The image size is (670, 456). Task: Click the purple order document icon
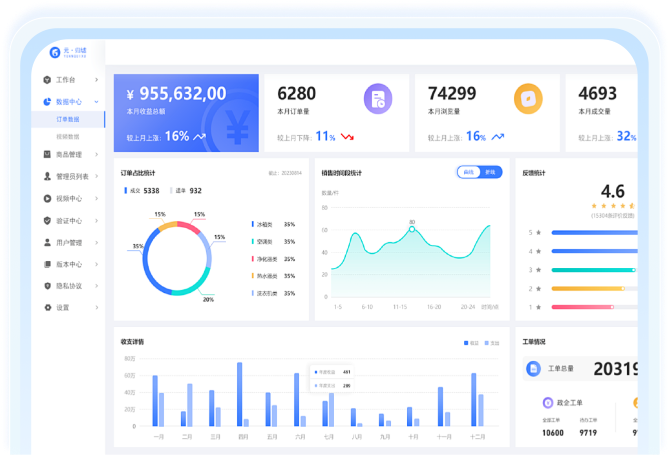pos(377,97)
